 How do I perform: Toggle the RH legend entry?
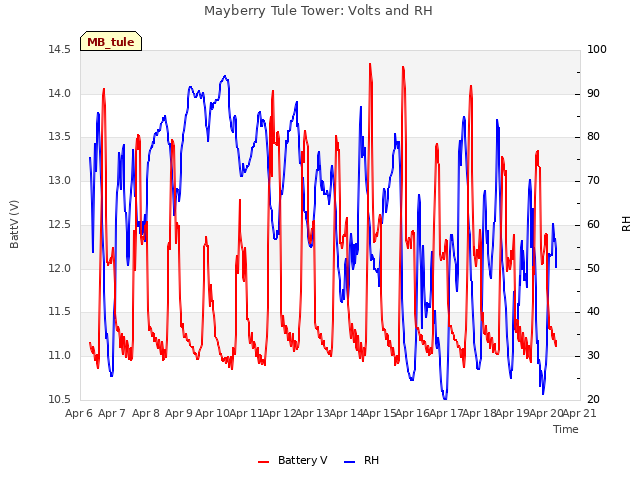click(362, 460)
